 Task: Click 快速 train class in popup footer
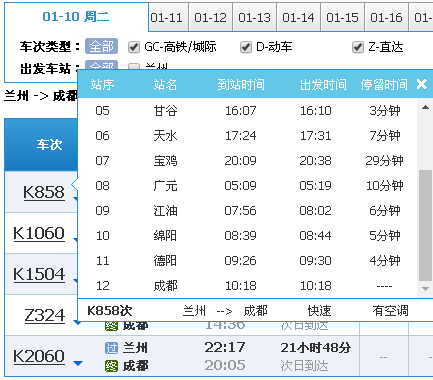pyautogui.click(x=319, y=311)
